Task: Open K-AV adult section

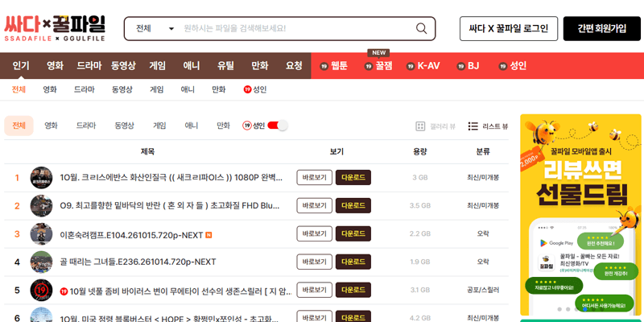Action: click(423, 66)
